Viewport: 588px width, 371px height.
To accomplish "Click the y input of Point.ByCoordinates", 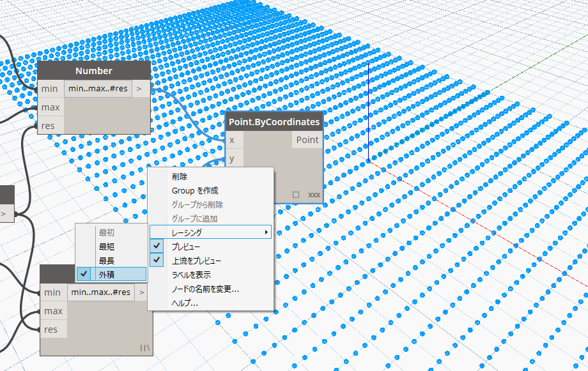I will [x=234, y=158].
